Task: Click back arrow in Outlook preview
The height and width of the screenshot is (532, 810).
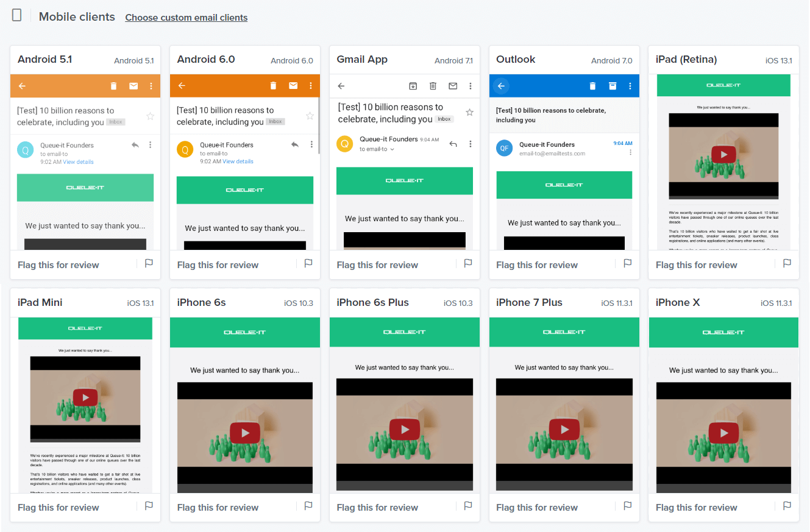Action: [501, 86]
